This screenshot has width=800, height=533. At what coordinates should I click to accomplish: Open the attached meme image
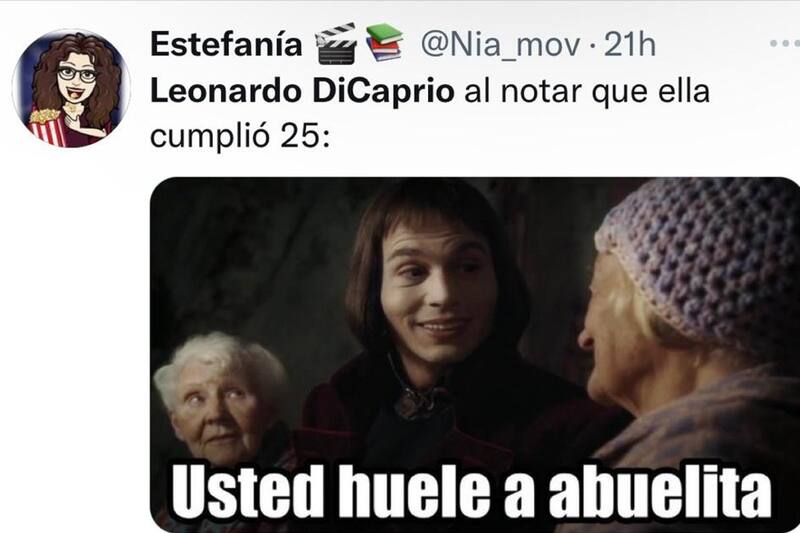tap(475, 355)
